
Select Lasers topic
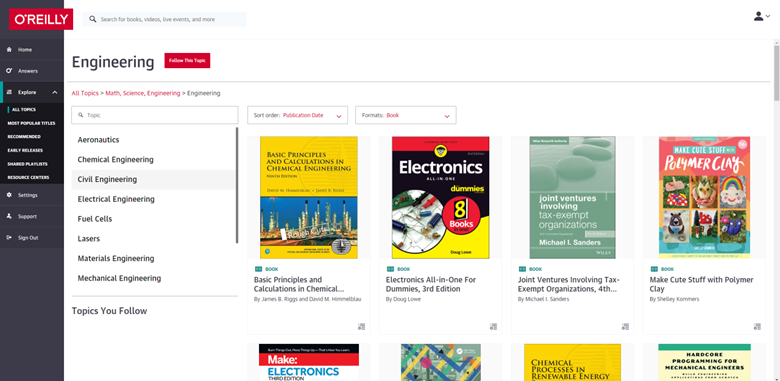[x=89, y=239]
